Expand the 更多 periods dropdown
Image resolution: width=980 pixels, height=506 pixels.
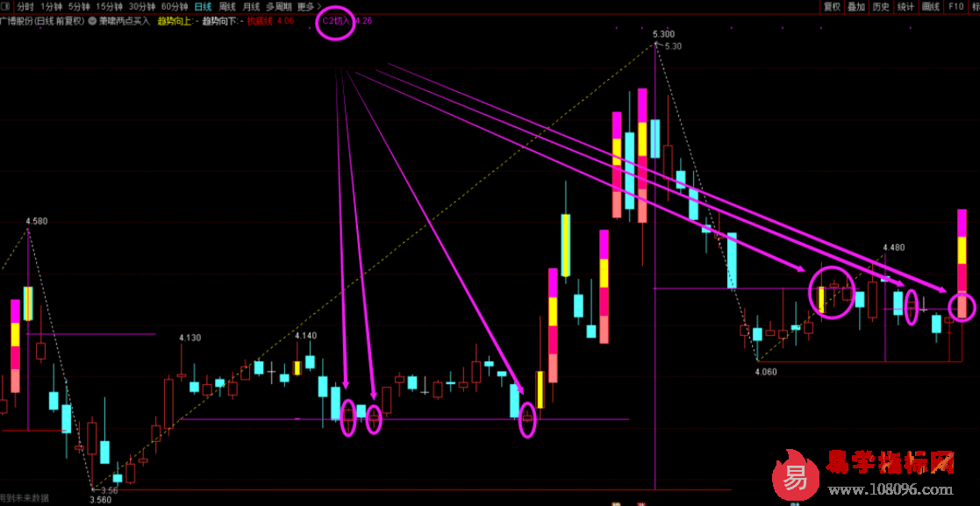point(308,6)
